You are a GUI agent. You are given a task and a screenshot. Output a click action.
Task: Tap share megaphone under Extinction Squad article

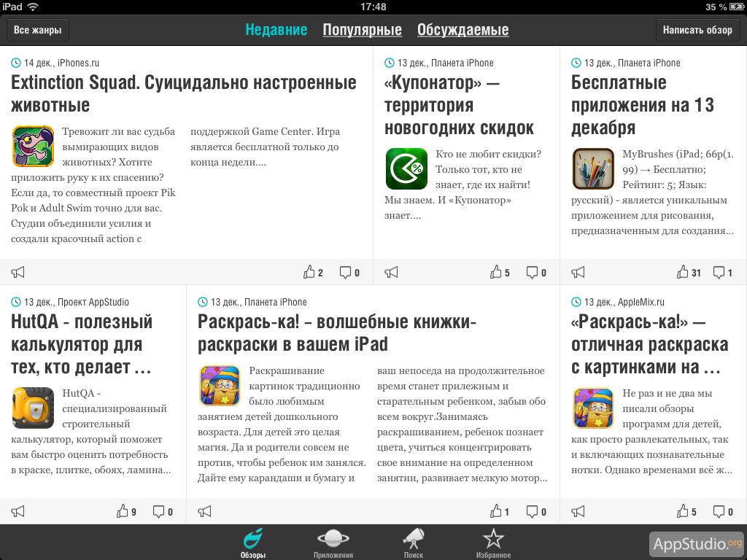[x=18, y=273]
